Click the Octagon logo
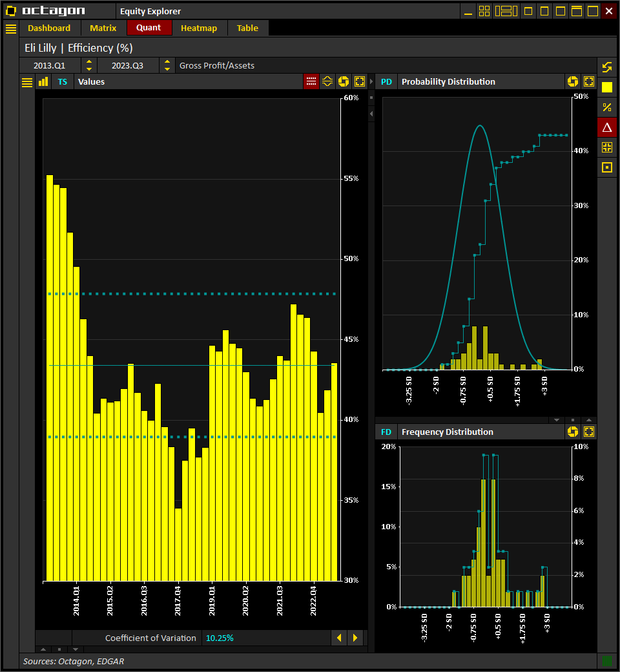The height and width of the screenshot is (672, 620). pos(45,11)
